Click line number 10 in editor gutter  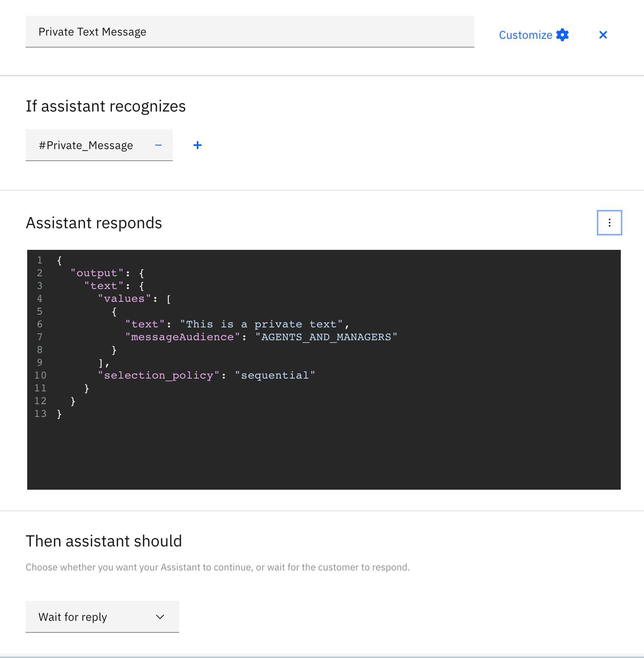[40, 375]
